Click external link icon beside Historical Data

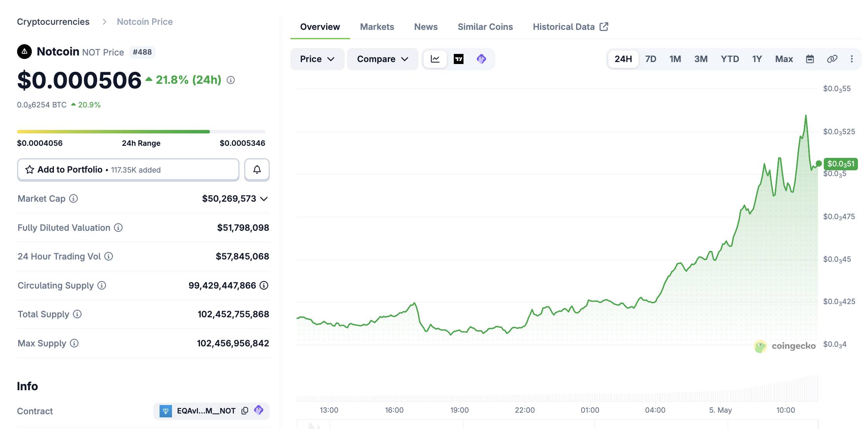click(604, 26)
